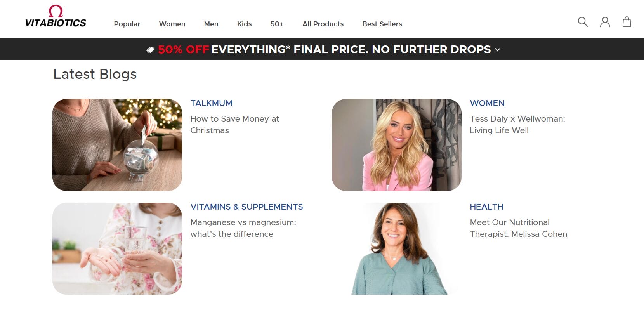
Task: Go to All Products
Action: [323, 24]
